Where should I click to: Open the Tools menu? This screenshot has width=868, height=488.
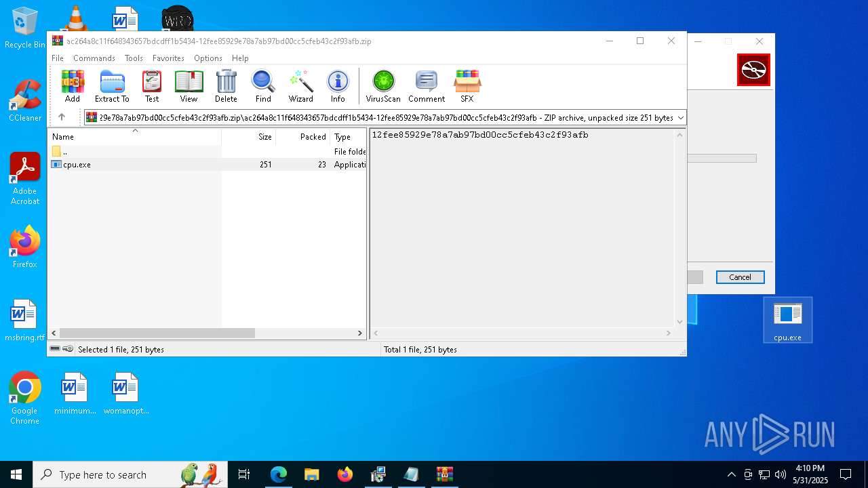click(x=134, y=58)
